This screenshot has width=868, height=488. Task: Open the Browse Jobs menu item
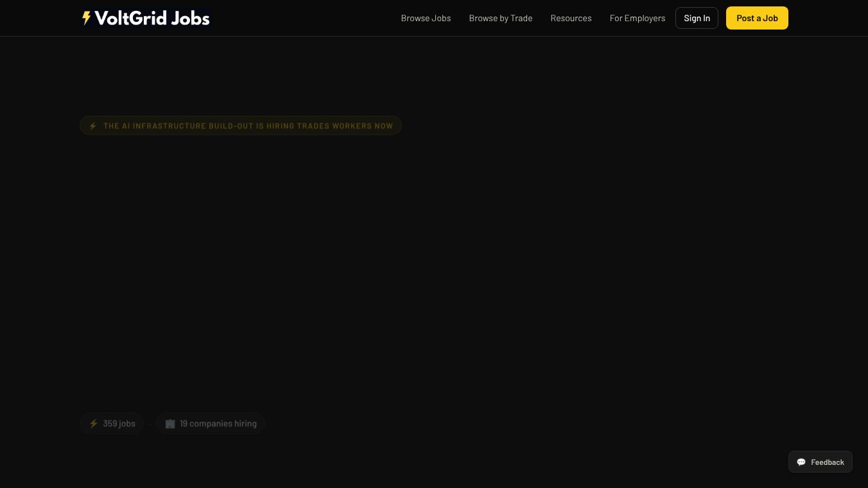[x=426, y=18]
